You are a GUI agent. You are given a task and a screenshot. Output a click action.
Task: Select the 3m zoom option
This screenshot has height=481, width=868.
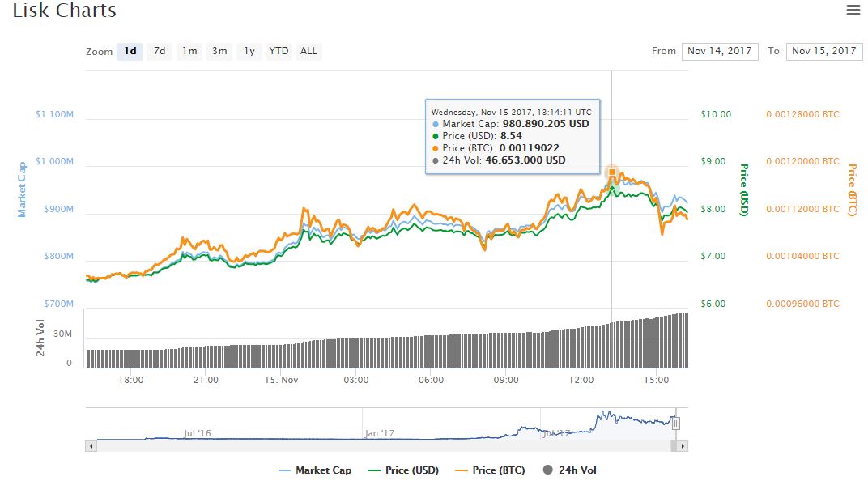pyautogui.click(x=218, y=50)
